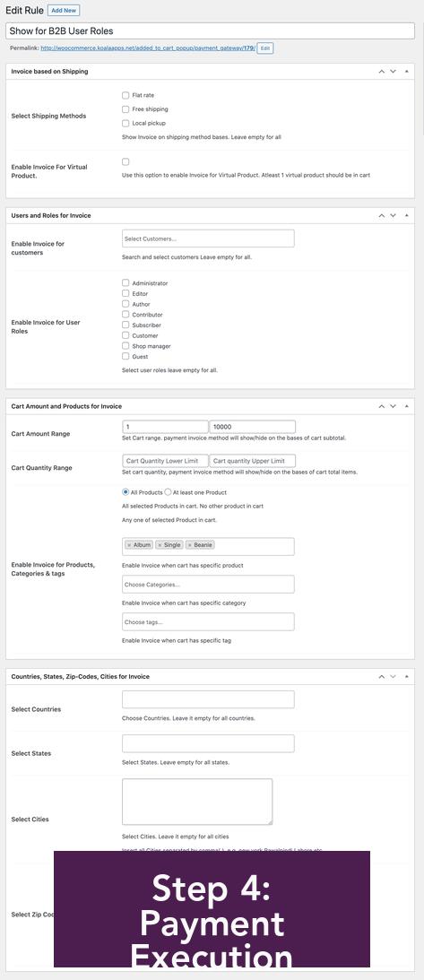
Task: Click the Select Cities text area
Action: pyautogui.click(x=197, y=802)
